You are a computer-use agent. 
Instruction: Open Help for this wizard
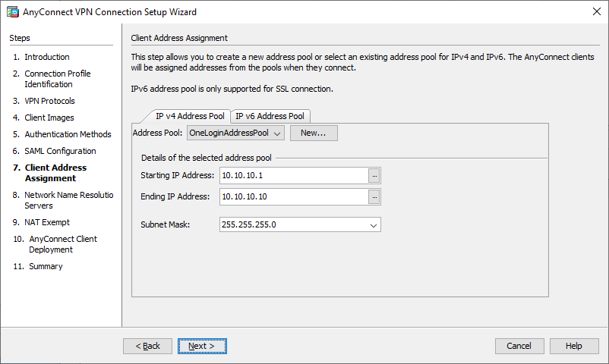point(574,346)
